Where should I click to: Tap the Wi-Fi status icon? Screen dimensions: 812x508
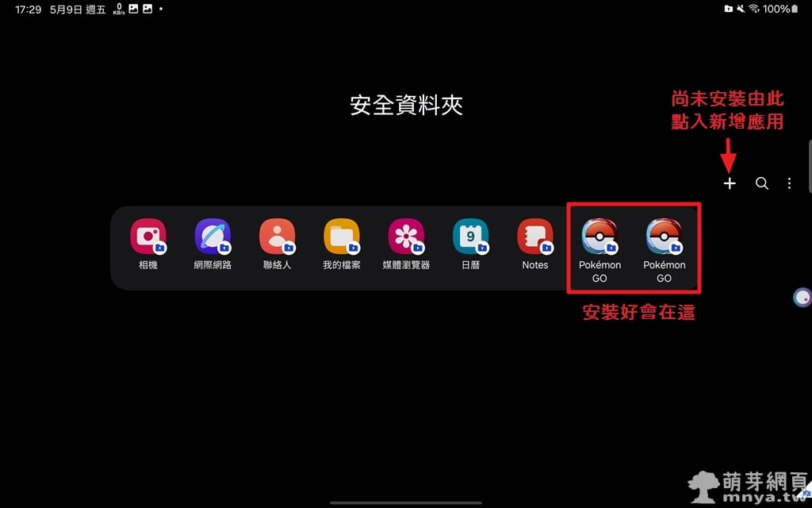[x=754, y=9]
